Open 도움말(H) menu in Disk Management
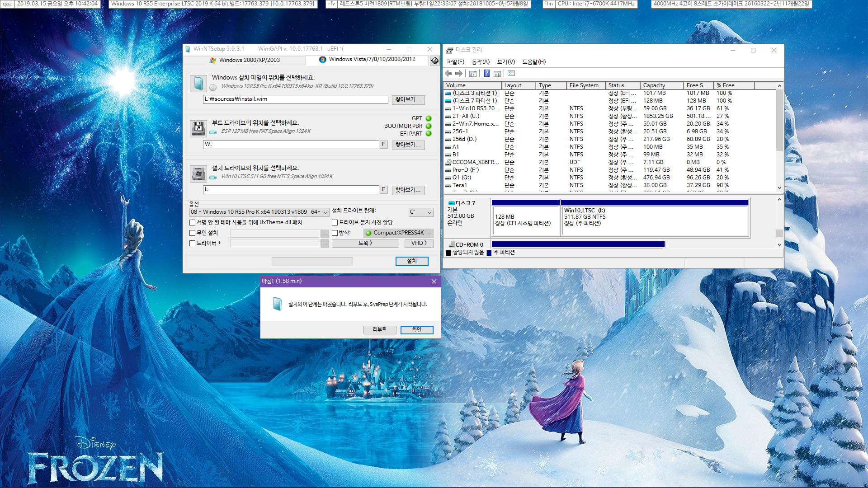The image size is (868, 488). pos(534,62)
